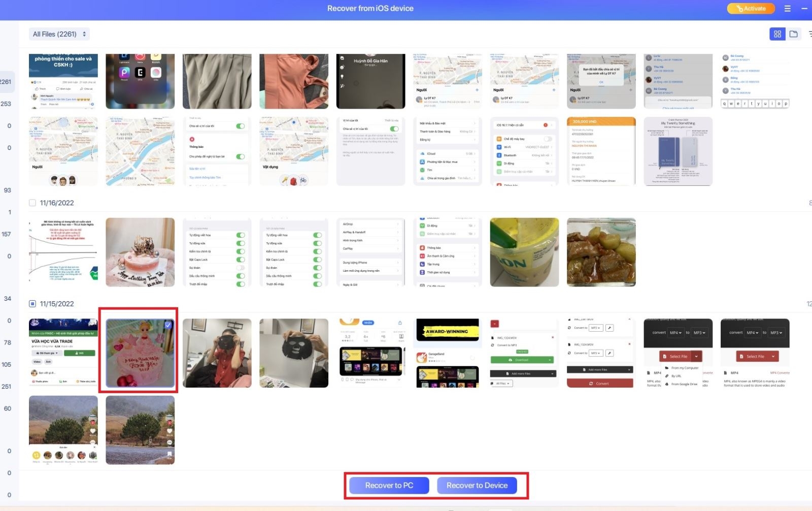This screenshot has width=812, height=511.
Task: Select the AWARD-WINNING GarageBand screenshot
Action: [x=448, y=353]
